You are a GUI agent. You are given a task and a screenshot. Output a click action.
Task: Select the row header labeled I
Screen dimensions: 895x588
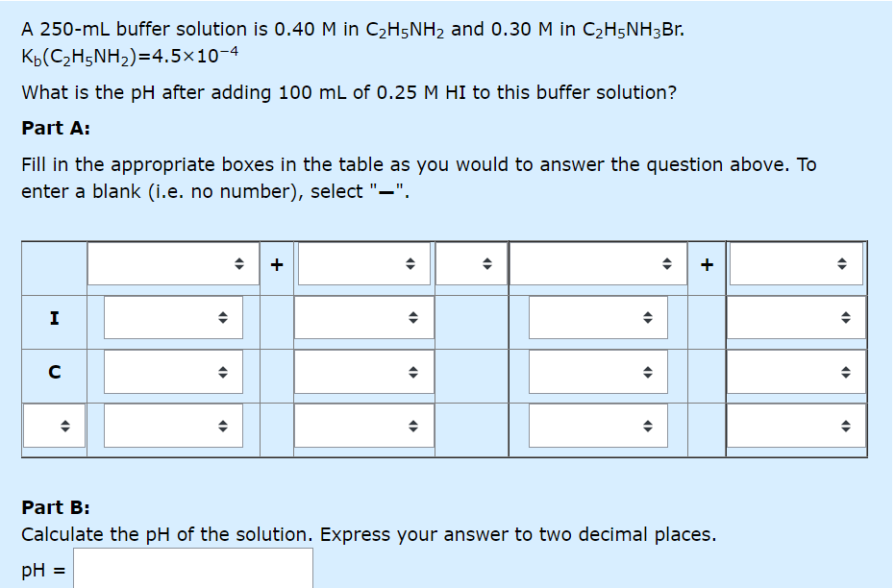point(55,318)
